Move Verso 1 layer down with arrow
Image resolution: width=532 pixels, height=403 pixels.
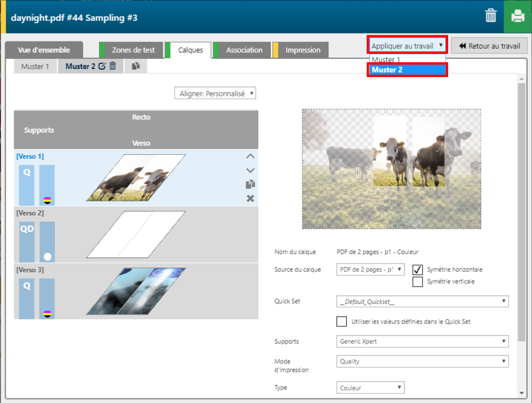(250, 170)
